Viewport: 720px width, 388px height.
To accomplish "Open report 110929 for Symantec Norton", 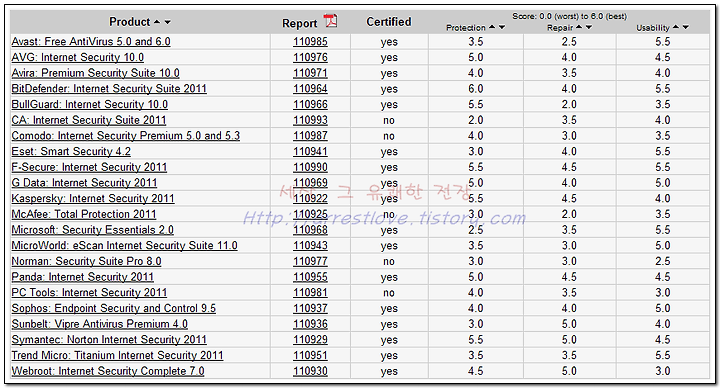I will [x=310, y=340].
